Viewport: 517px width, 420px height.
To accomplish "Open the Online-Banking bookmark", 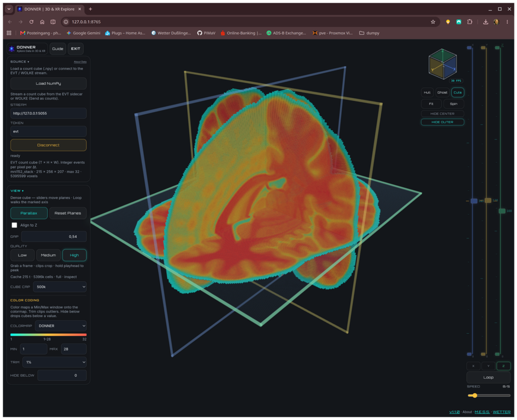I will (241, 33).
